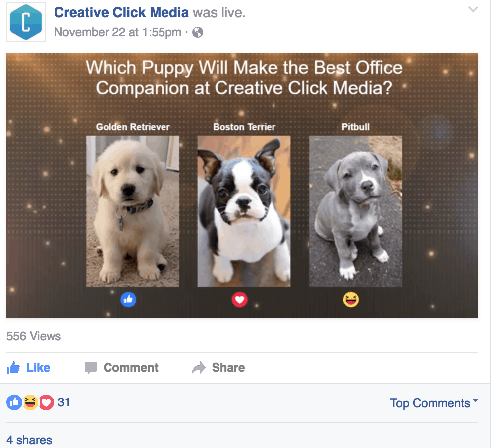
Task: Click the Golden Retriever puppy photo
Action: (133, 211)
